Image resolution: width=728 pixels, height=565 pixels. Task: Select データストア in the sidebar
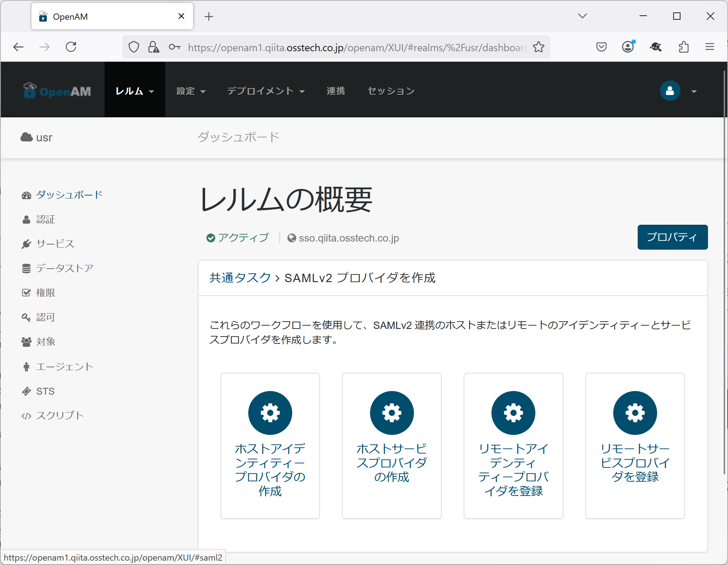coord(64,268)
